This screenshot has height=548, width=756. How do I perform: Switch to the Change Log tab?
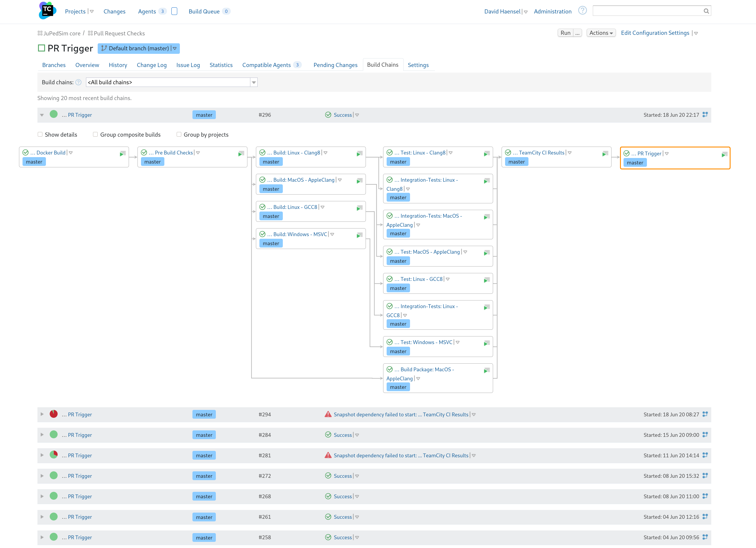tap(152, 65)
